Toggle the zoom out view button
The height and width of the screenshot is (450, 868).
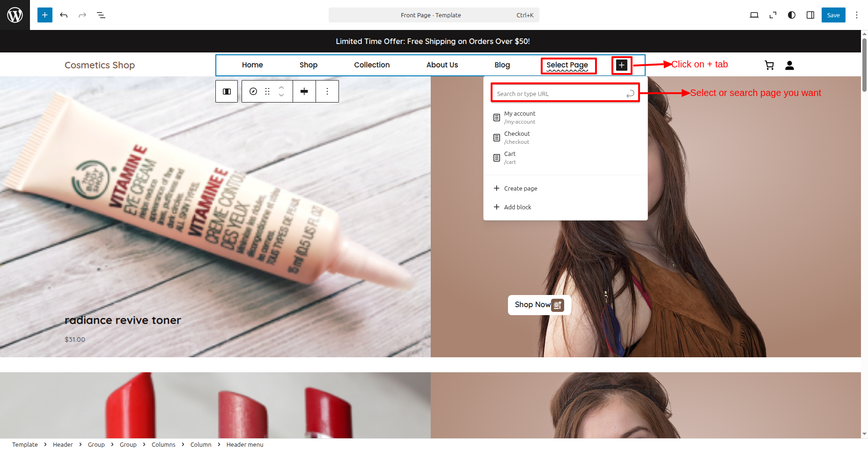(x=773, y=15)
